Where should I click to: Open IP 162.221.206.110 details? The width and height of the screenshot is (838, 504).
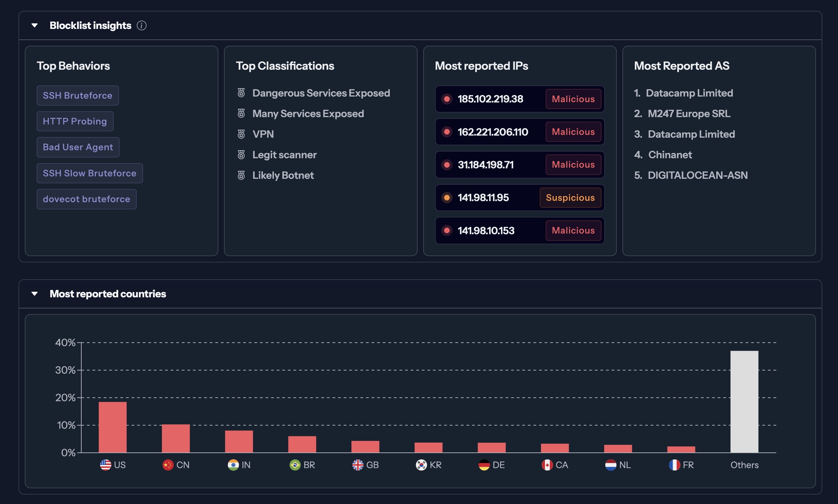493,132
